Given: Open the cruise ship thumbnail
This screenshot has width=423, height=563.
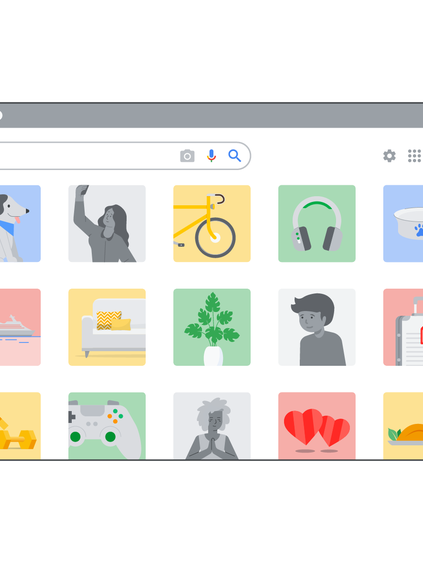Looking at the screenshot, I should 20,327.
